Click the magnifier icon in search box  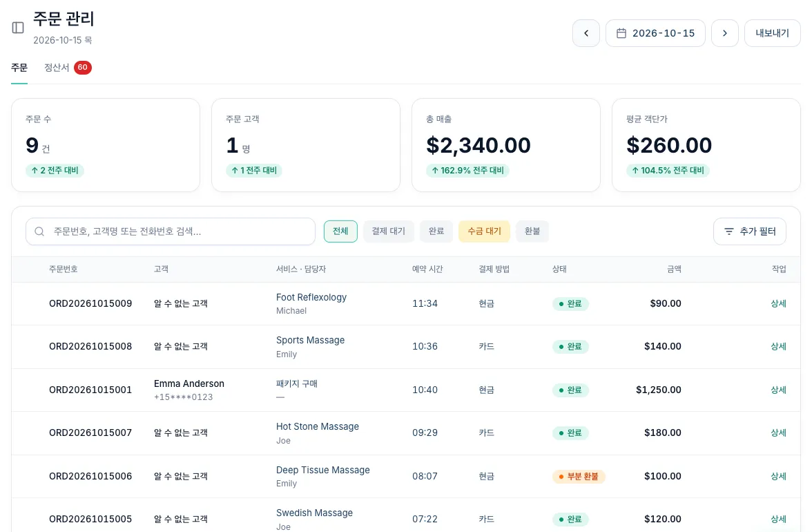click(x=39, y=231)
